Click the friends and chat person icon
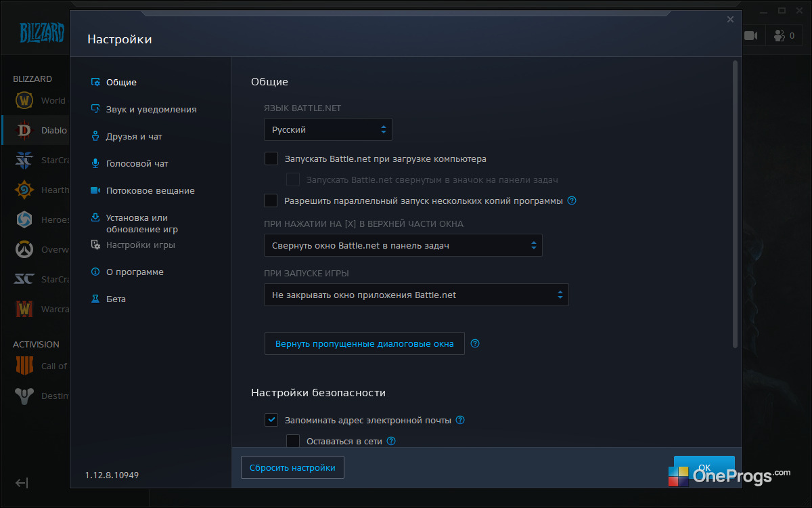The width and height of the screenshot is (812, 508). tap(95, 136)
